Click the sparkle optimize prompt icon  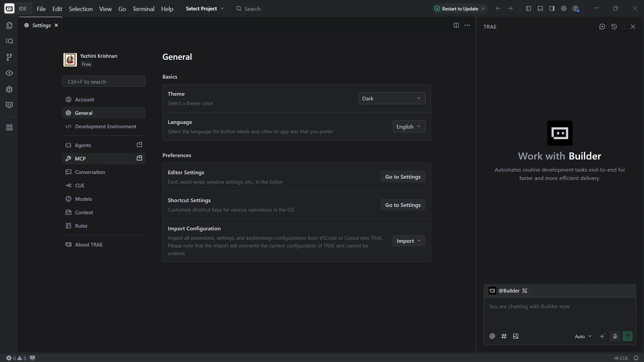pos(602,336)
